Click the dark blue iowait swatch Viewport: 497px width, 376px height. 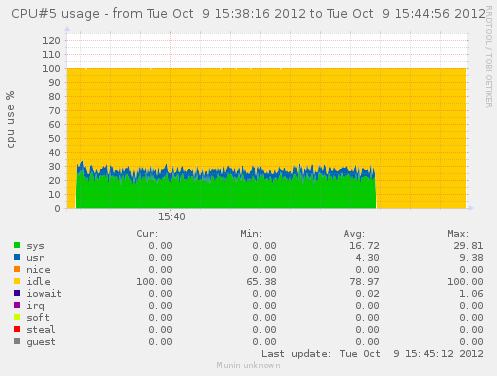pyautogui.click(x=17, y=293)
